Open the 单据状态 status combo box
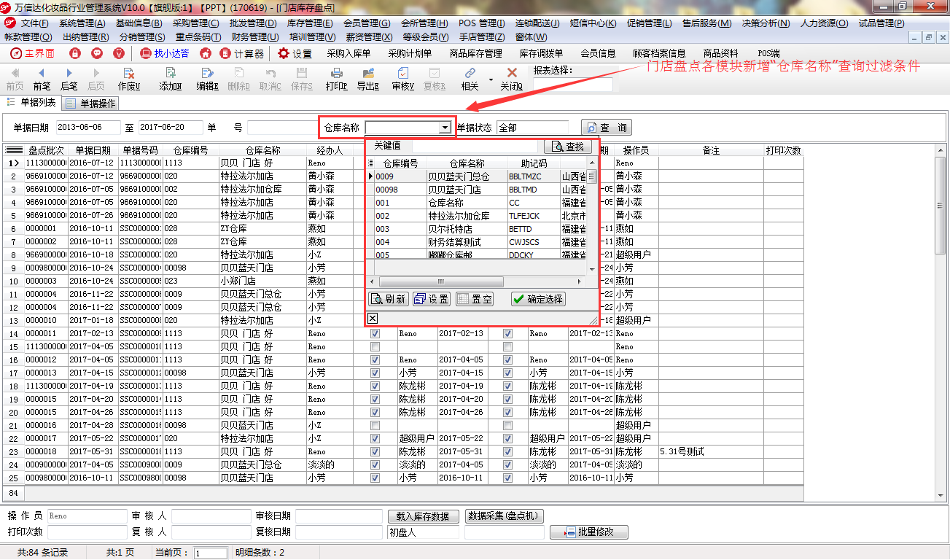 point(532,128)
